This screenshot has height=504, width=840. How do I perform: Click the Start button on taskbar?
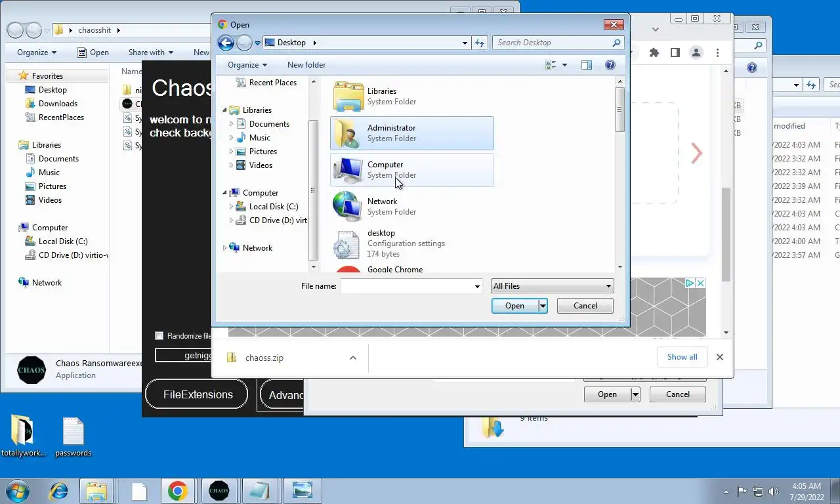(x=17, y=490)
